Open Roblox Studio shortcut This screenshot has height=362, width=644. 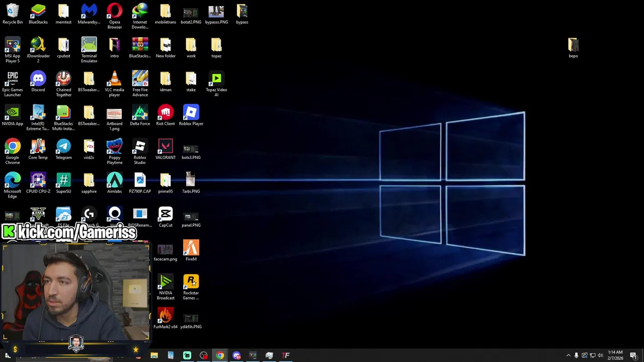(140, 151)
